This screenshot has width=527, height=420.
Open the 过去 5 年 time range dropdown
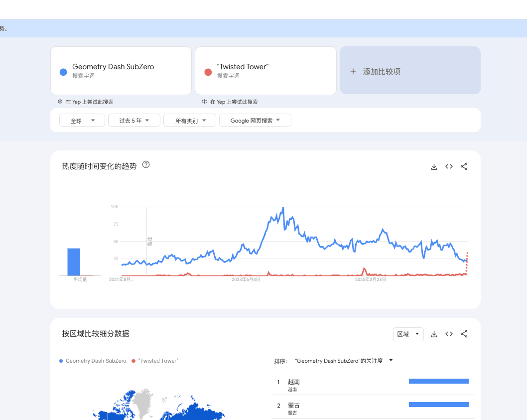coord(134,121)
